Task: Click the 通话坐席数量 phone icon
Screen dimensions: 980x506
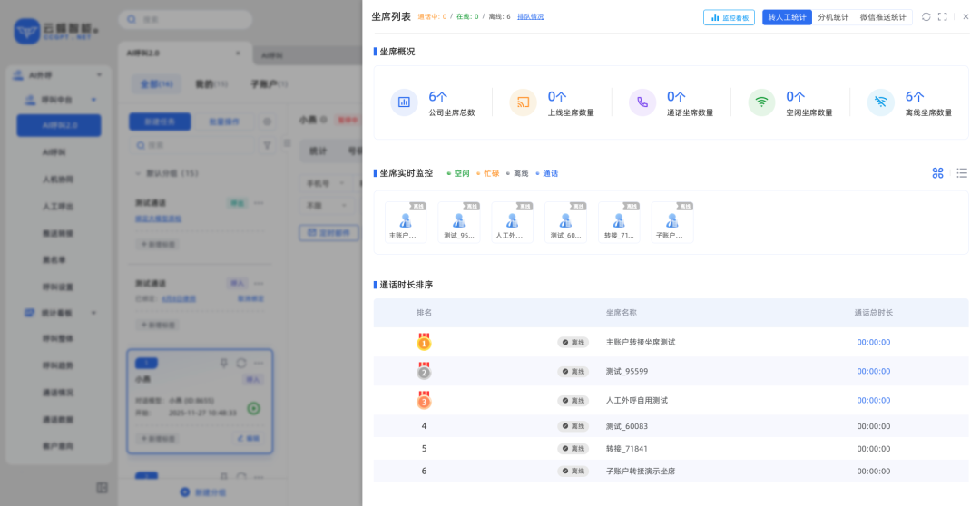Action: (642, 102)
